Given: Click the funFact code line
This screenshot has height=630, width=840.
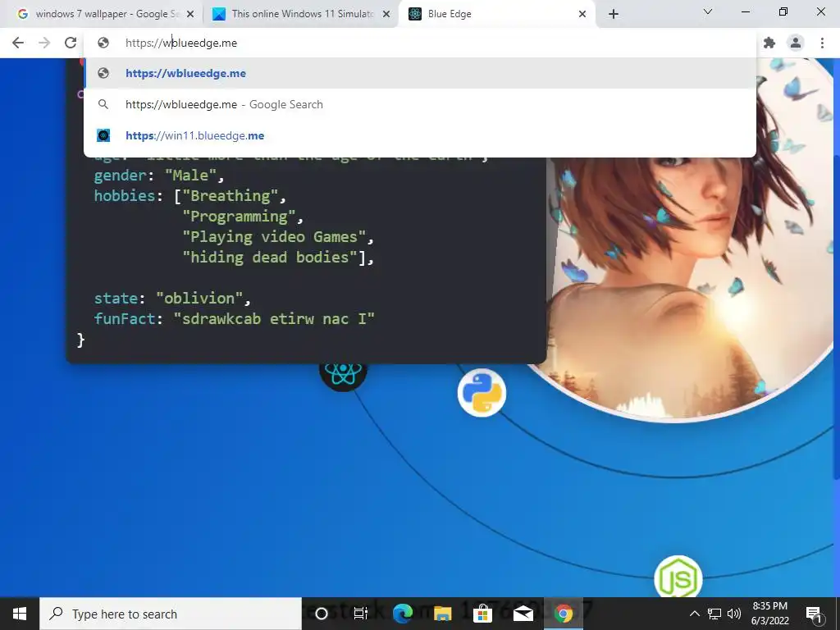Looking at the screenshot, I should 234,319.
